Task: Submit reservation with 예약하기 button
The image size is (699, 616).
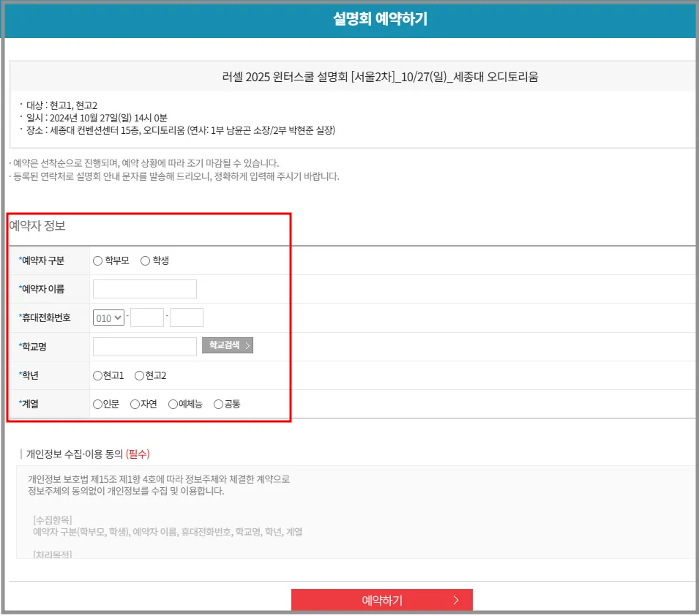Action: [x=381, y=601]
